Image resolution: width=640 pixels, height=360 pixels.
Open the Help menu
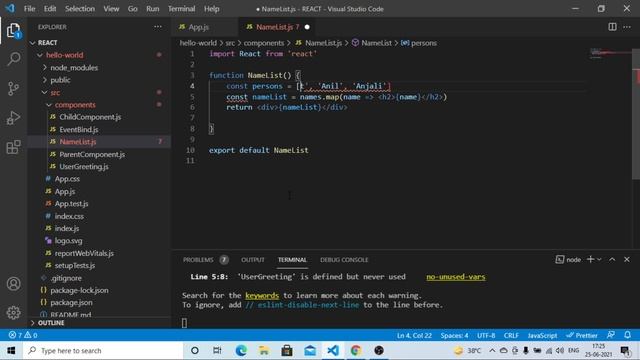click(x=211, y=9)
